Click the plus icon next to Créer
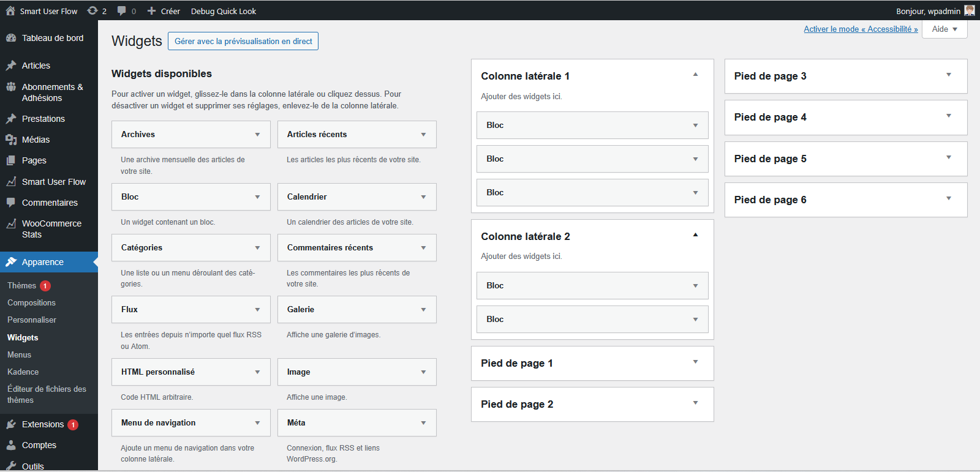 pyautogui.click(x=152, y=11)
